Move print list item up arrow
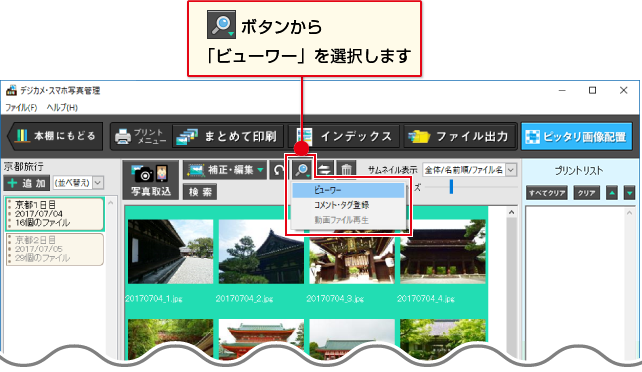Viewport: 642px width, 372px height. (612, 192)
